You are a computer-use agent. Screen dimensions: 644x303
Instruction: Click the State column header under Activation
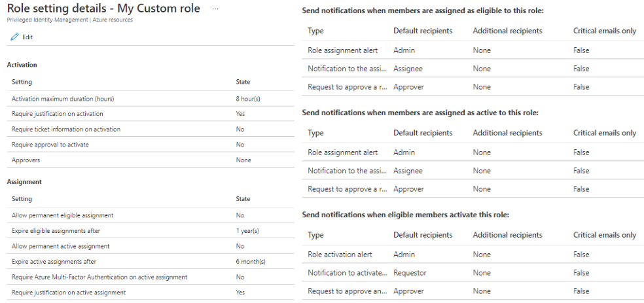pyautogui.click(x=243, y=82)
